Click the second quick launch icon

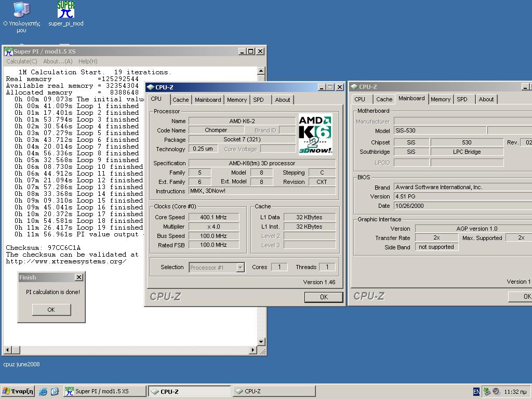click(55, 392)
